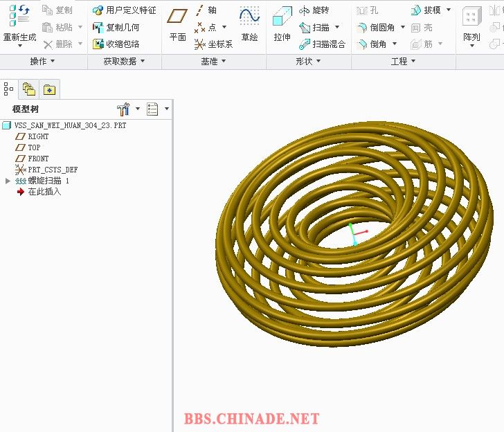Open the Paste (粘贴) dropdown arrow
This screenshot has height=432, width=504.
(x=80, y=27)
